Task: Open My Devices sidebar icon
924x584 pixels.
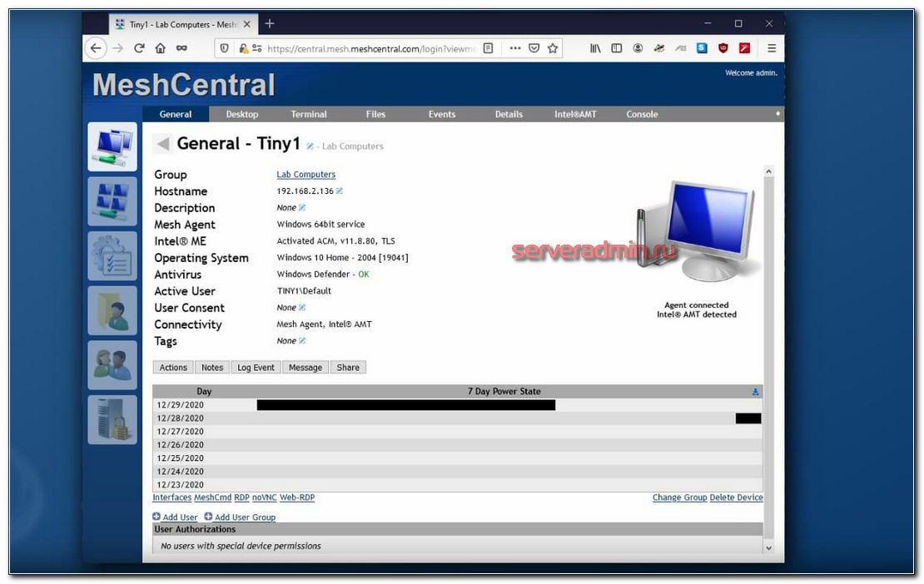Action: coord(112,146)
